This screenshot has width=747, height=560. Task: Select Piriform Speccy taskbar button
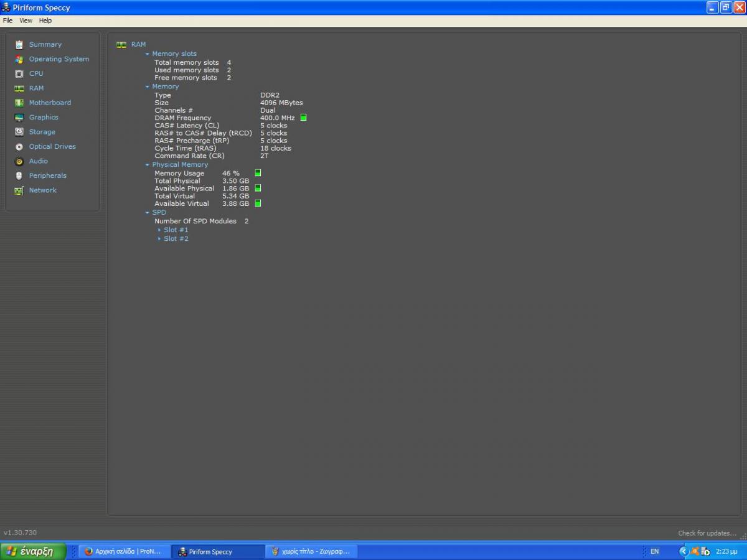[218, 551]
